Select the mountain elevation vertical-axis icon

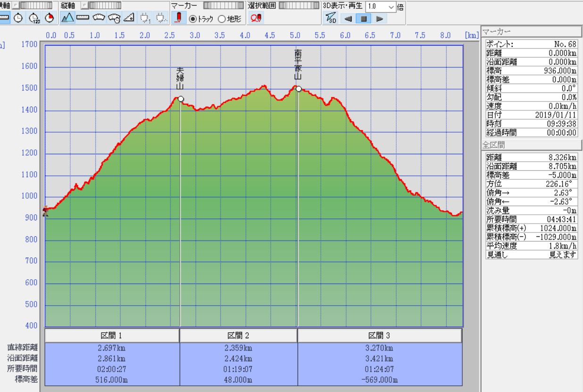point(68,18)
